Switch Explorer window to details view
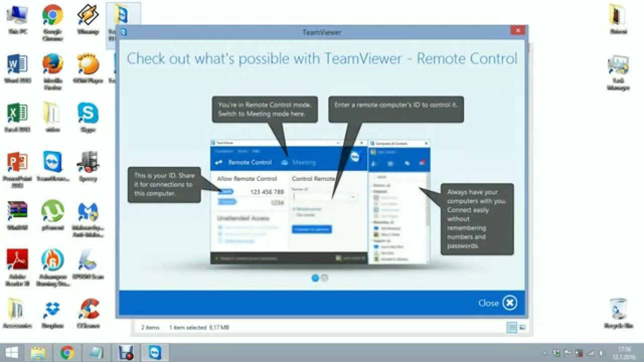 (512, 327)
